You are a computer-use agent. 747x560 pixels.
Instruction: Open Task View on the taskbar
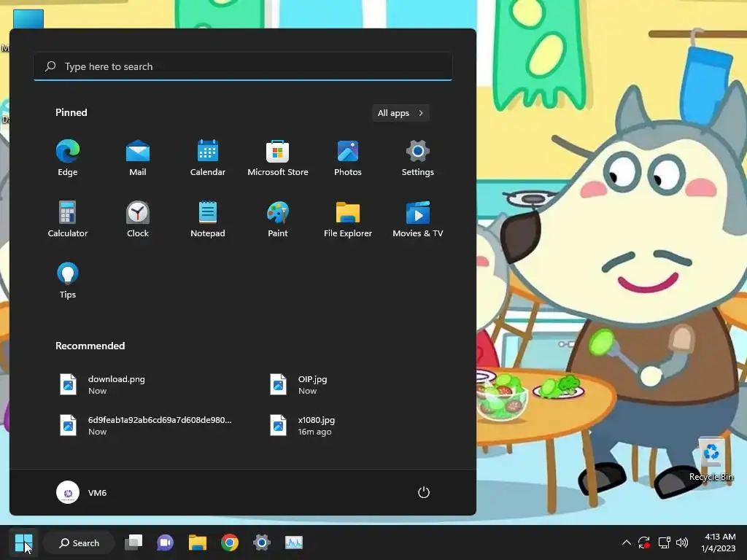pos(133,542)
